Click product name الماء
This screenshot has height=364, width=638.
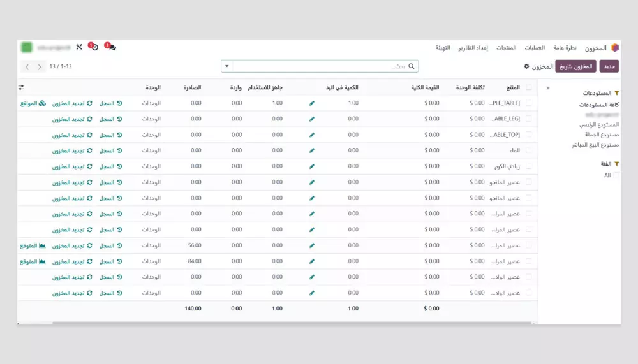point(515,150)
